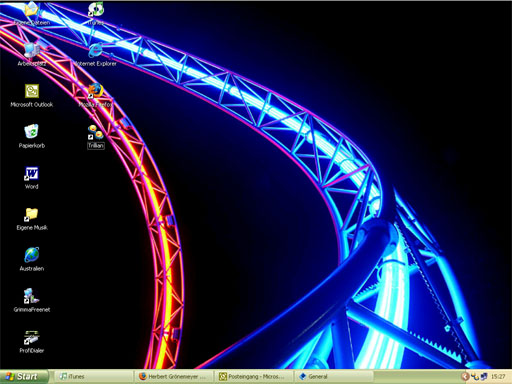Expand hidden system tray icons arrow
This screenshot has height=384, width=512.
coord(465,377)
